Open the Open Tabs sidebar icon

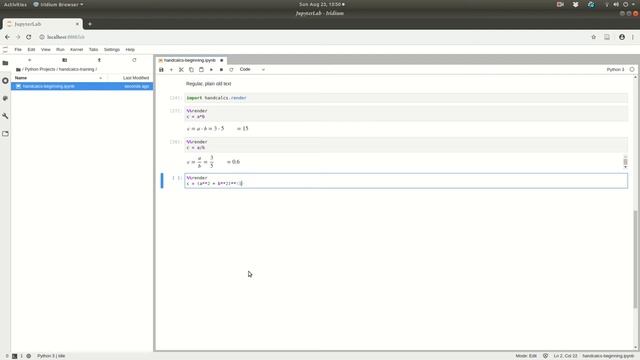click(5, 134)
